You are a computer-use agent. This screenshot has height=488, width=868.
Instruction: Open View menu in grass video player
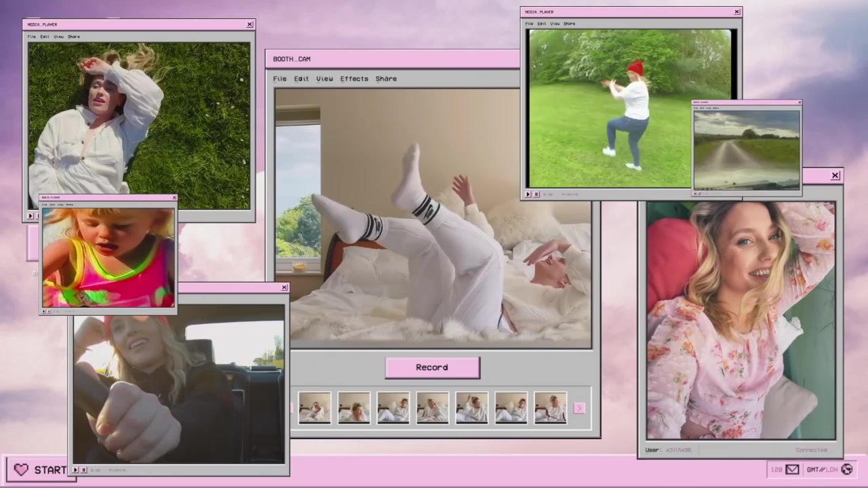click(x=58, y=37)
